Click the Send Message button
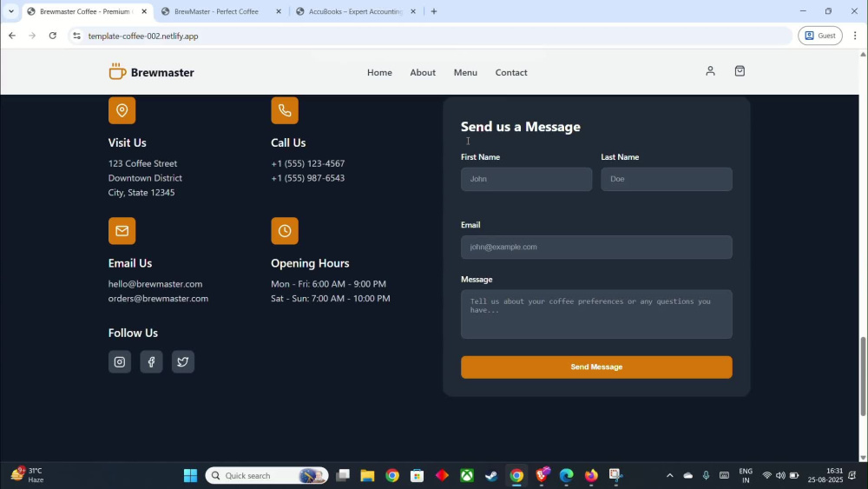This screenshot has width=868, height=489. [x=596, y=367]
